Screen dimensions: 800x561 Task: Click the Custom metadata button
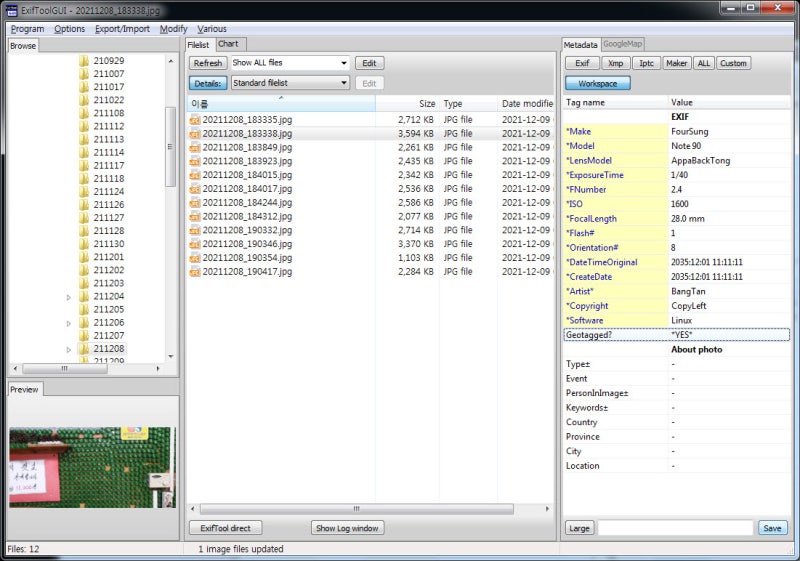point(733,63)
